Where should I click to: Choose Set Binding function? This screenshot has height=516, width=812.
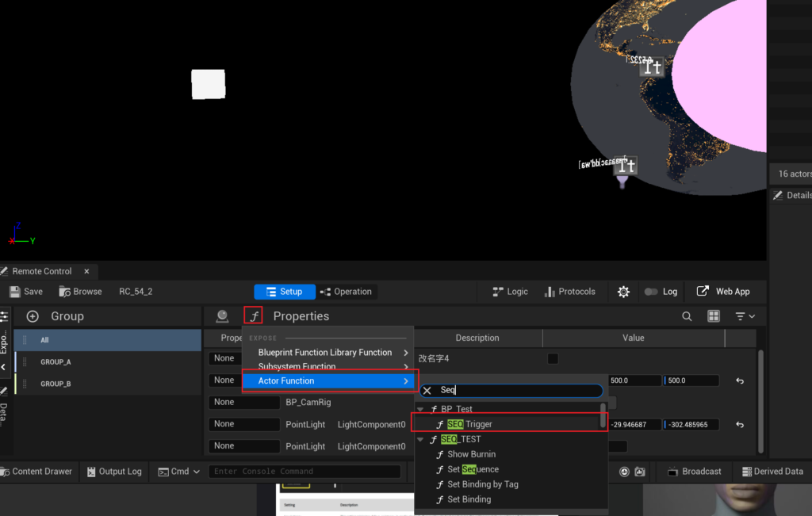[x=469, y=499]
